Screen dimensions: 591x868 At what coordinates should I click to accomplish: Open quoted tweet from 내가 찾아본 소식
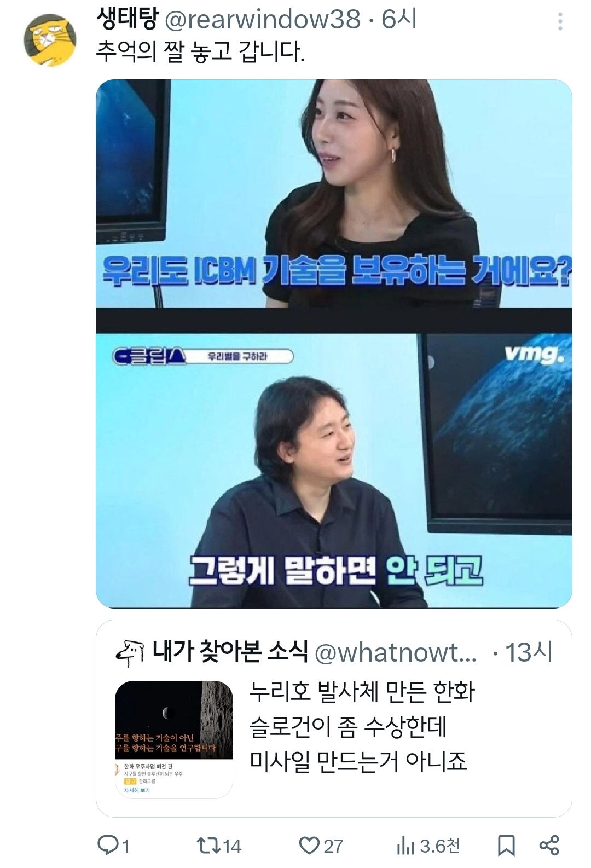click(334, 718)
